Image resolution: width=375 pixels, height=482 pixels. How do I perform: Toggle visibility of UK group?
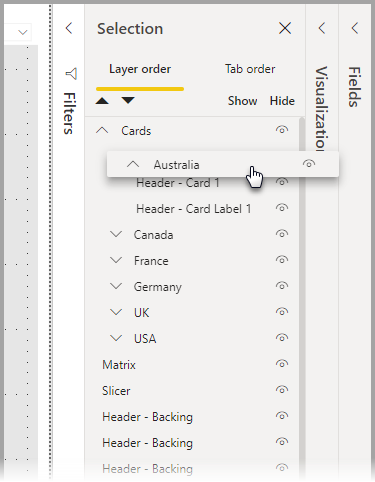(x=282, y=312)
